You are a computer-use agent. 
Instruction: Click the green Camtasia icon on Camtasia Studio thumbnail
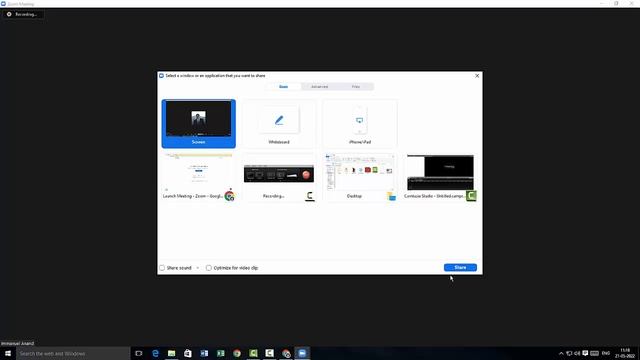[x=471, y=196]
